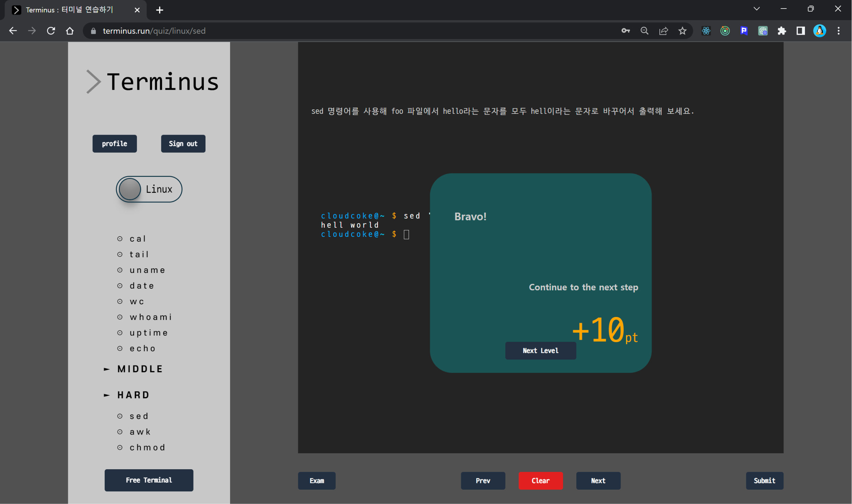This screenshot has height=504, width=852.
Task: Select the sed quiz radio item
Action: (139, 416)
